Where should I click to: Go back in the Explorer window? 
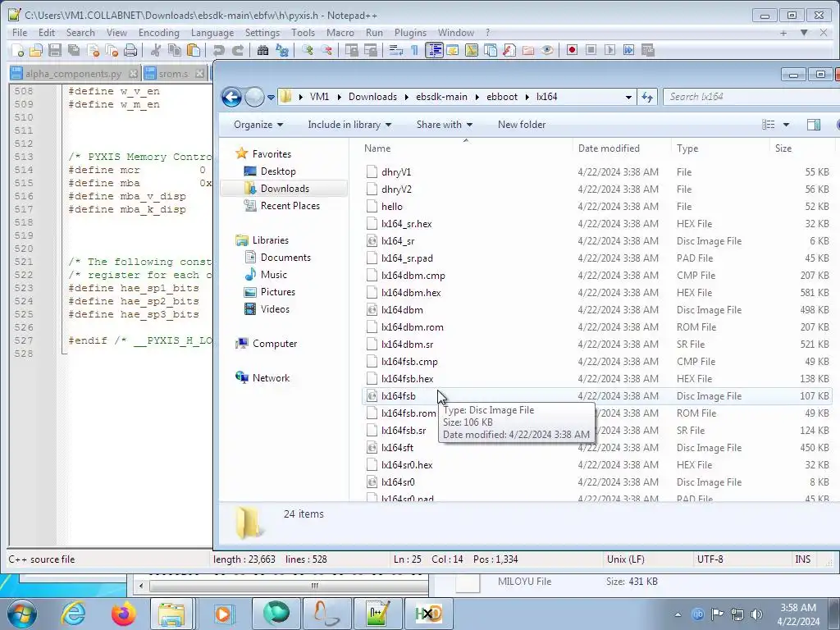click(231, 98)
